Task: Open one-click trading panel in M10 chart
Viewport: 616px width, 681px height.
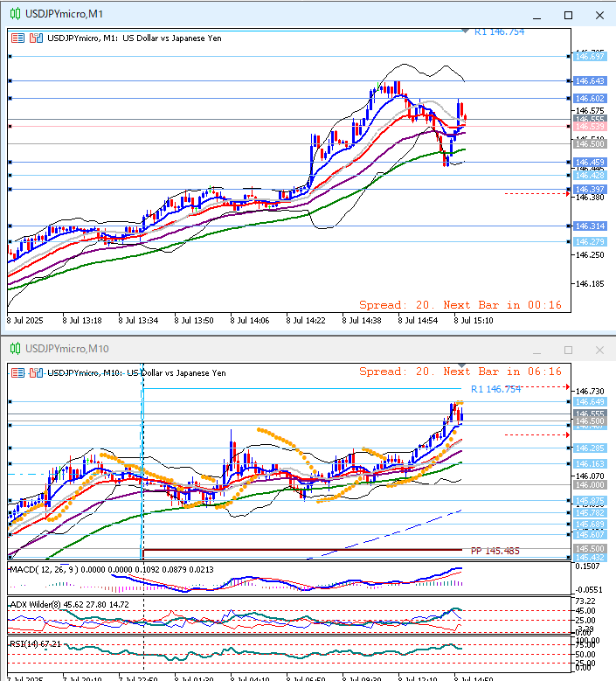Action: [x=17, y=373]
